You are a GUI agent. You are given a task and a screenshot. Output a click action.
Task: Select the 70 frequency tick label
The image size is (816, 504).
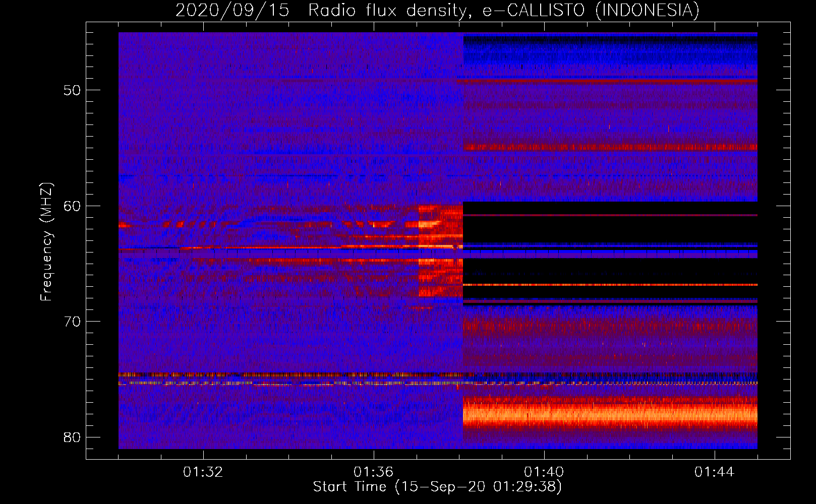coord(72,322)
